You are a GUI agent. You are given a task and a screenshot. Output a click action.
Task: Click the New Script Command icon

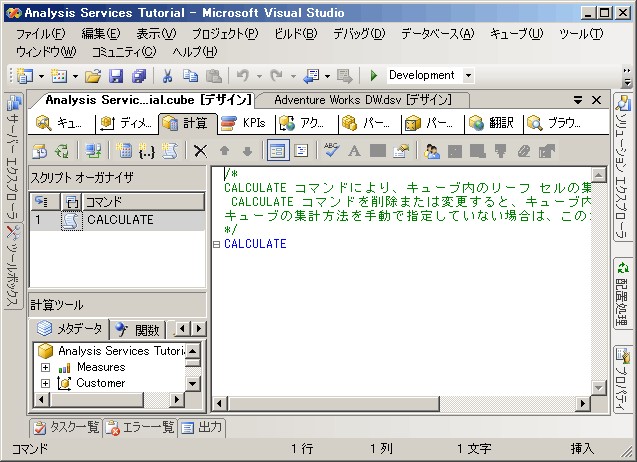click(x=169, y=151)
